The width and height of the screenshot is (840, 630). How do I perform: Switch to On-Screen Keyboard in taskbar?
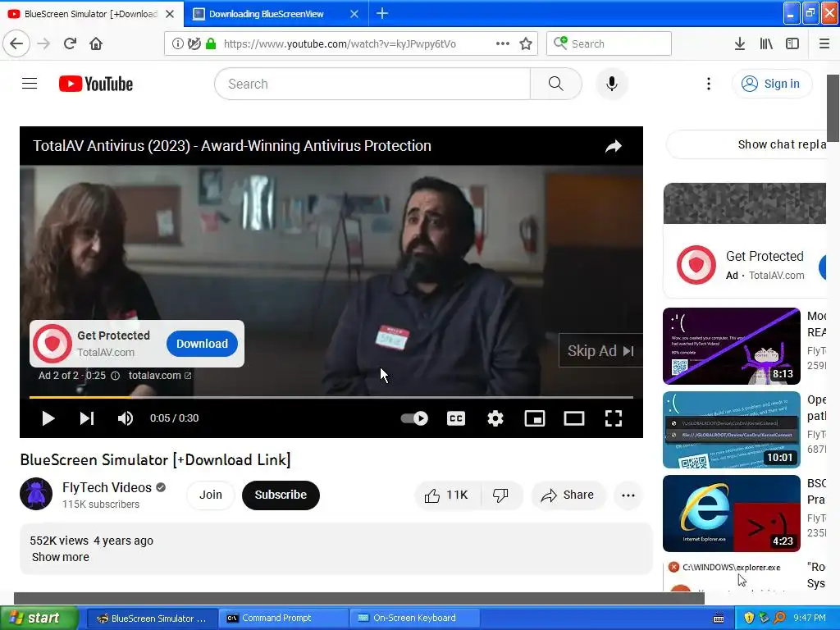click(x=415, y=619)
